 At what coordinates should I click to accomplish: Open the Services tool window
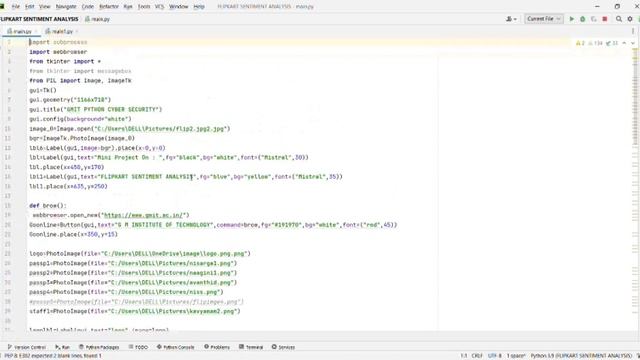(283, 347)
